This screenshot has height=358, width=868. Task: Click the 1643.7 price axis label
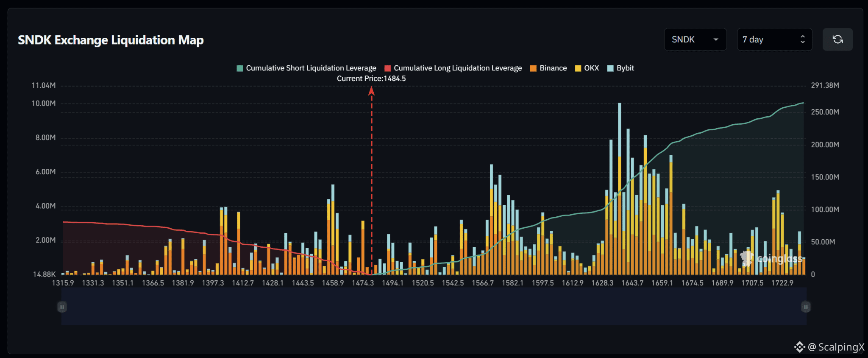(x=633, y=283)
